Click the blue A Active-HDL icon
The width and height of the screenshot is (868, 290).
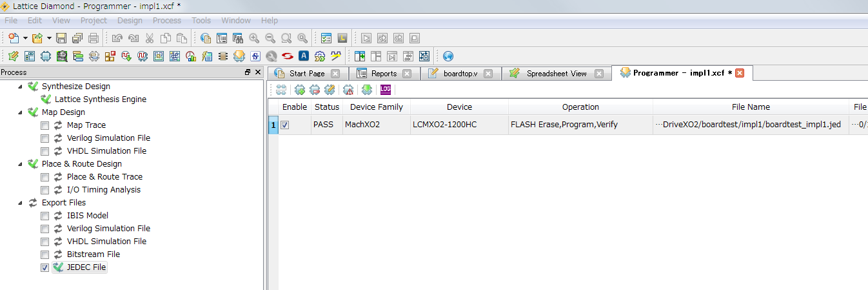coord(304,56)
